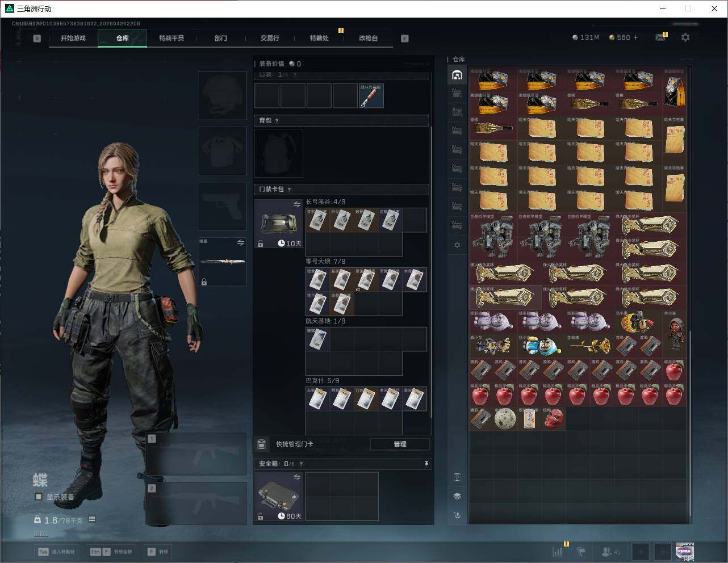
Task: Click the safe-view icon above the stack icon
Action: [x=457, y=477]
